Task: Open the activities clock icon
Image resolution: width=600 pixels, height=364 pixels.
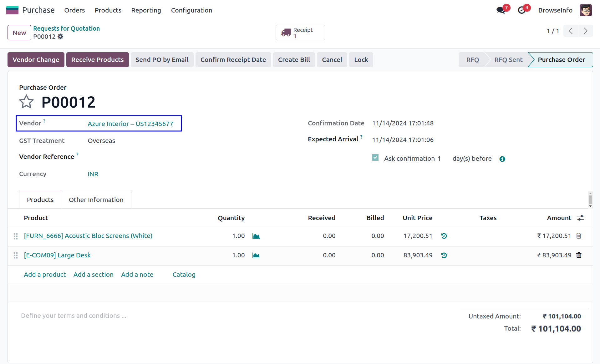Action: click(521, 10)
